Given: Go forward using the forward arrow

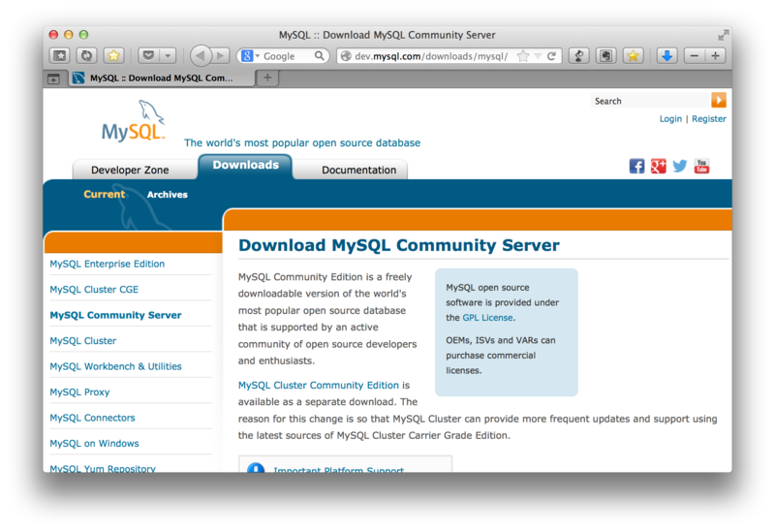Looking at the screenshot, I should tap(220, 56).
